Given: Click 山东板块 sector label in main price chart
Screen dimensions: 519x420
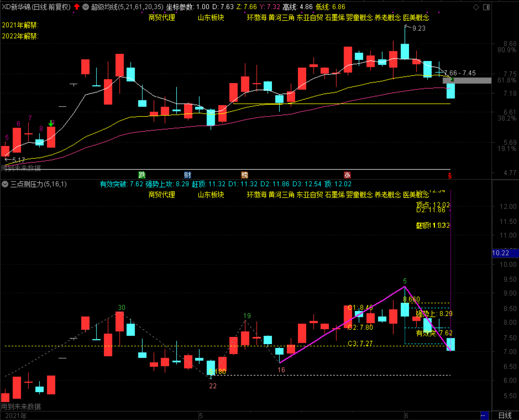Looking at the screenshot, I should 211,18.
